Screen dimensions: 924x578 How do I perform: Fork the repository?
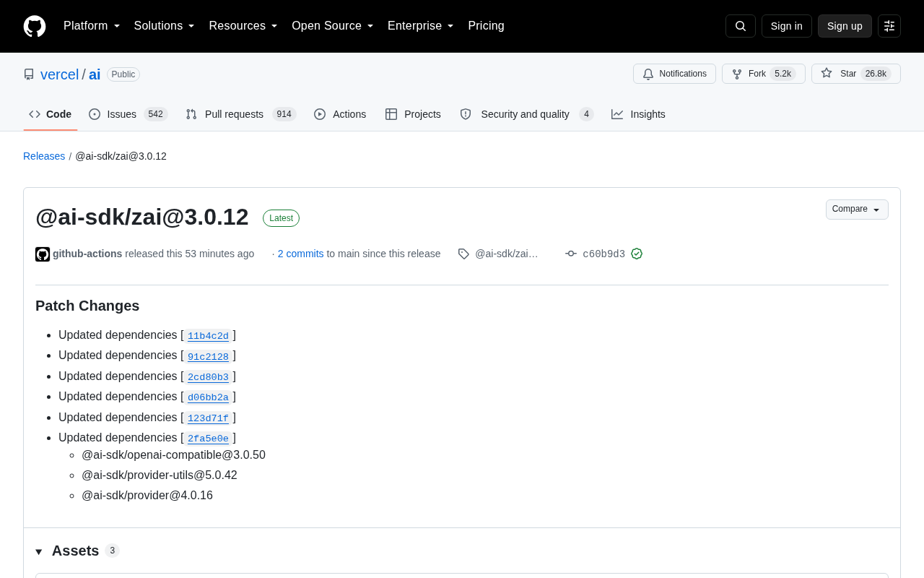pyautogui.click(x=764, y=74)
